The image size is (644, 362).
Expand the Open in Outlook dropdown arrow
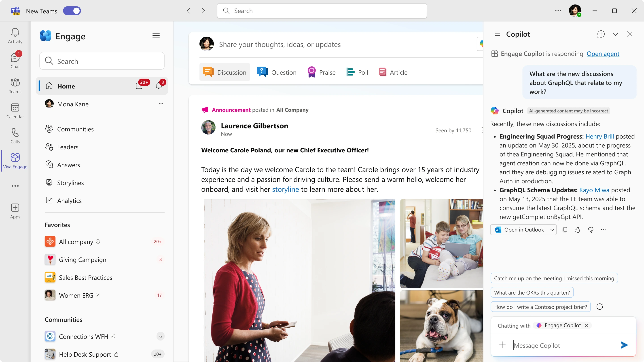[x=552, y=229]
